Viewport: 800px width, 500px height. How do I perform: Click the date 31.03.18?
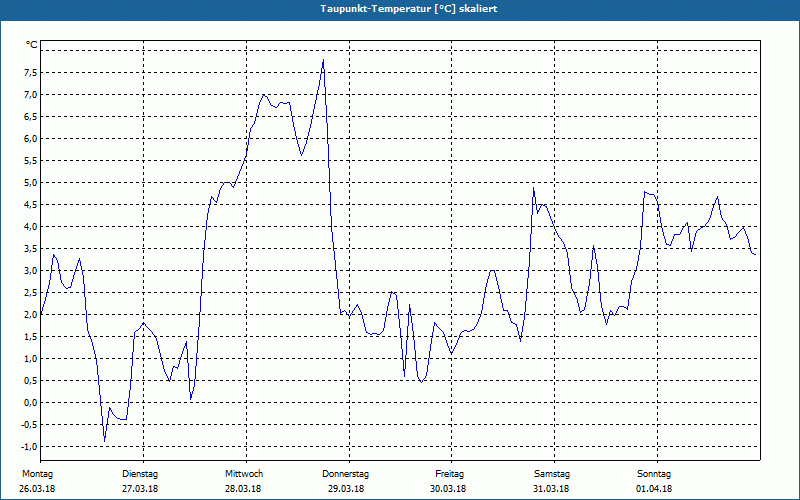coord(551,488)
